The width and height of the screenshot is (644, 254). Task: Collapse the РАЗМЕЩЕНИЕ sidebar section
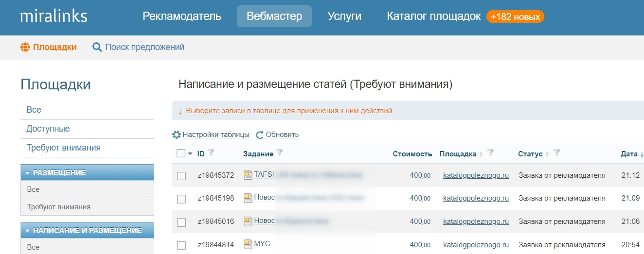27,173
